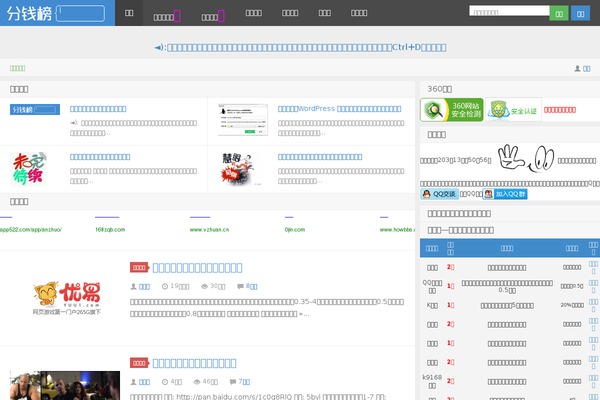Focus the search box in the top bar
600x400 pixels.
pyautogui.click(x=509, y=11)
